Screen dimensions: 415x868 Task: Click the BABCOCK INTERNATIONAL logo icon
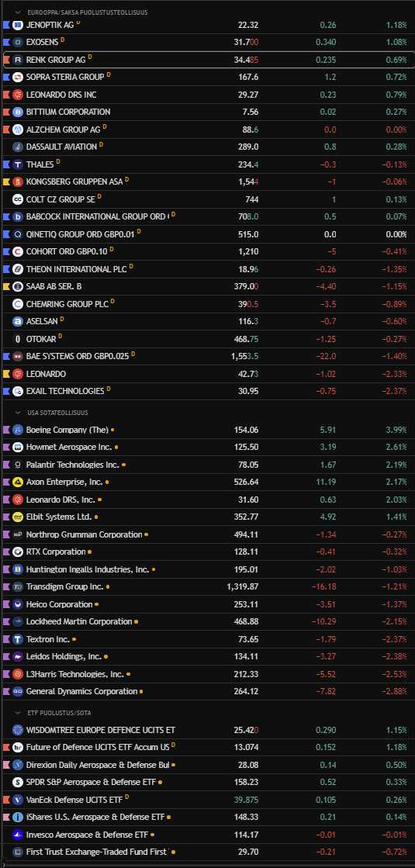click(18, 216)
